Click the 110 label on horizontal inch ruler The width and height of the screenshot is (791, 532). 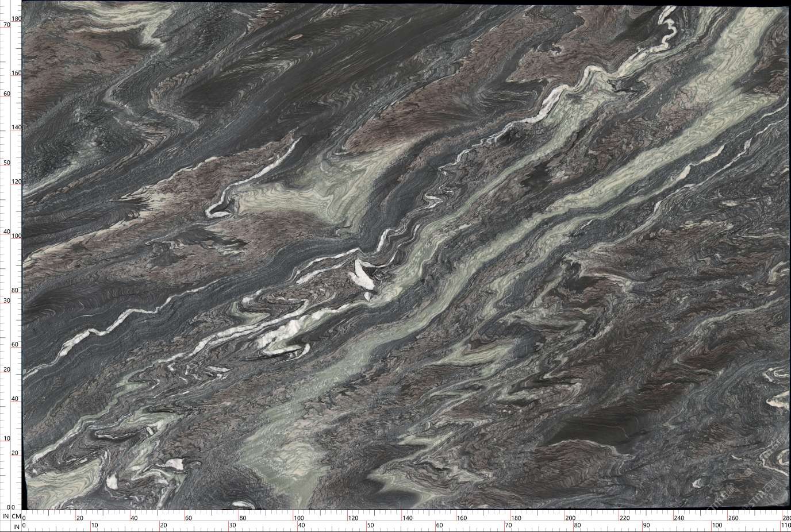click(x=785, y=526)
